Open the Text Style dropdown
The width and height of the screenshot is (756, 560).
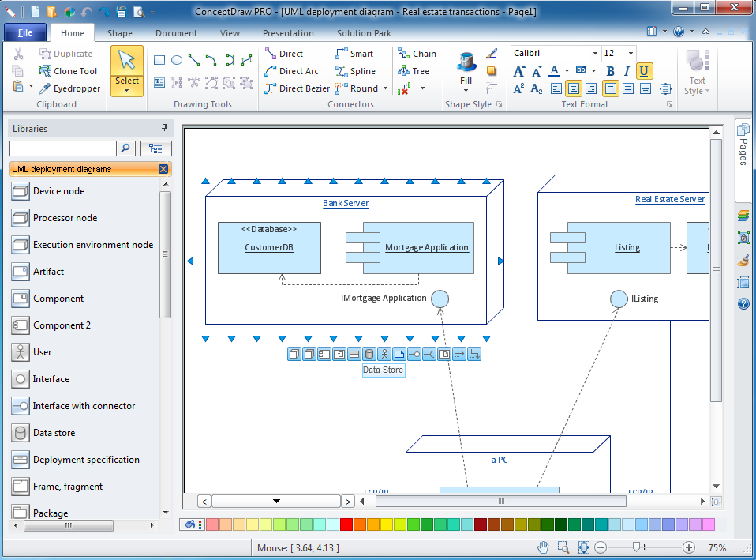[x=697, y=73]
